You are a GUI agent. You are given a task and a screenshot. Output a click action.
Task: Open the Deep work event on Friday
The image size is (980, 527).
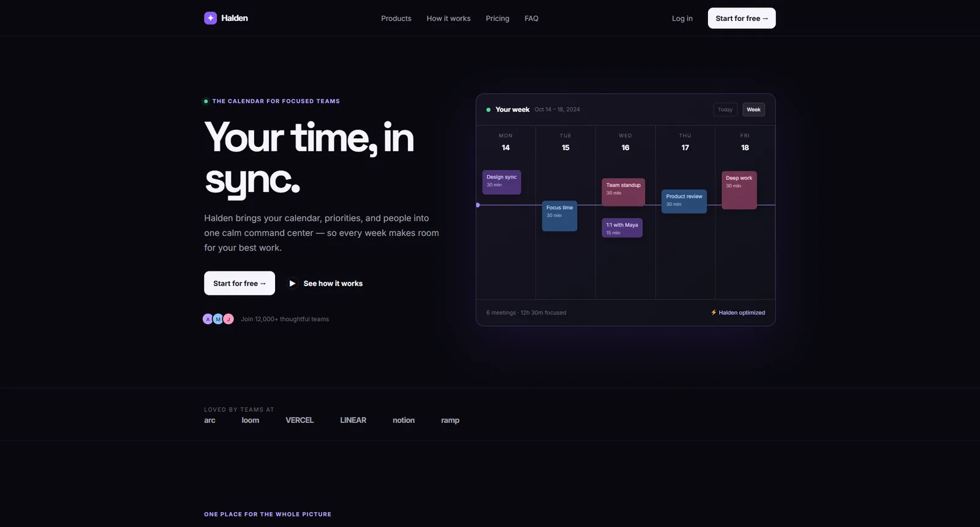click(739, 190)
